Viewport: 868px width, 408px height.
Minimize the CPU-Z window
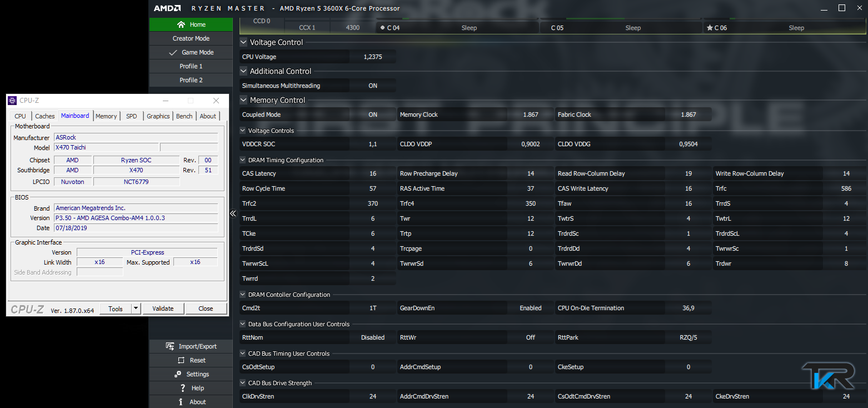tap(165, 101)
